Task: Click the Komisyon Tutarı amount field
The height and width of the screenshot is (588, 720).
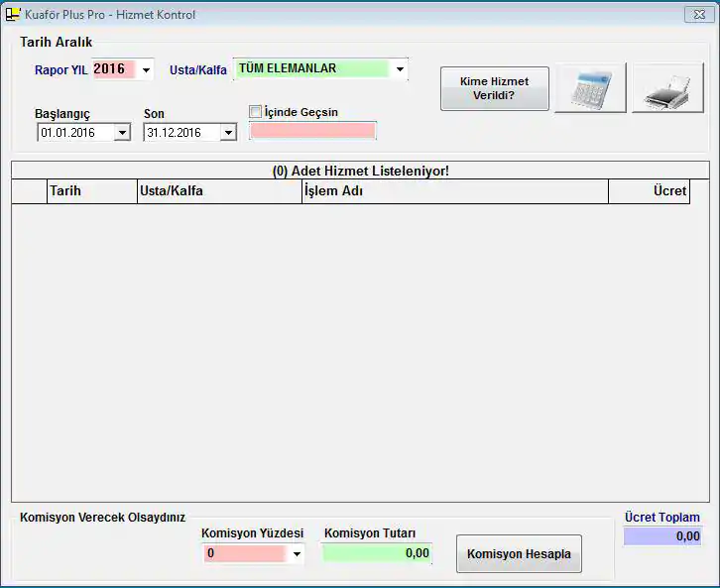Action: (377, 553)
